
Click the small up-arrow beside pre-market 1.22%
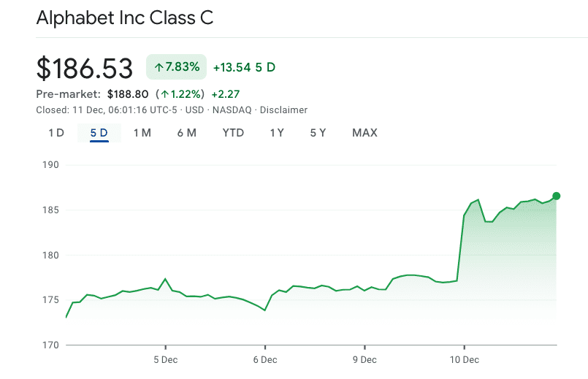(x=165, y=94)
